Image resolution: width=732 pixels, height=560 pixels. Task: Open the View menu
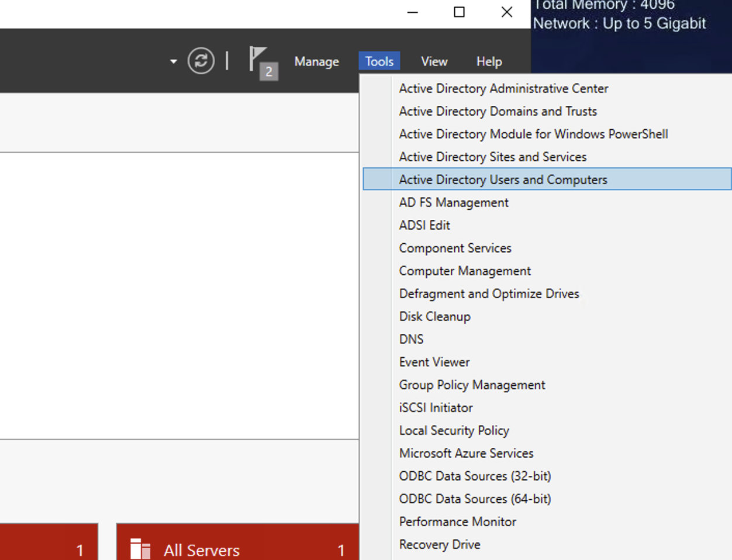tap(434, 61)
